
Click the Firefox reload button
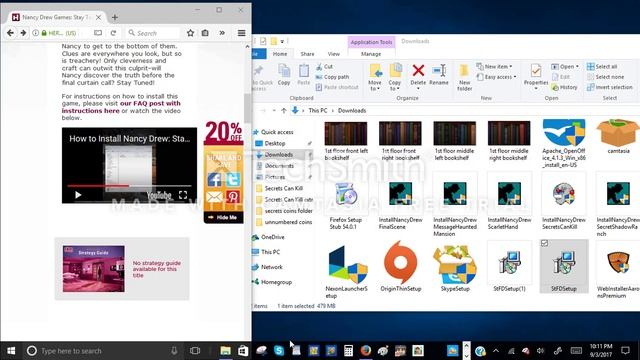tap(113, 33)
